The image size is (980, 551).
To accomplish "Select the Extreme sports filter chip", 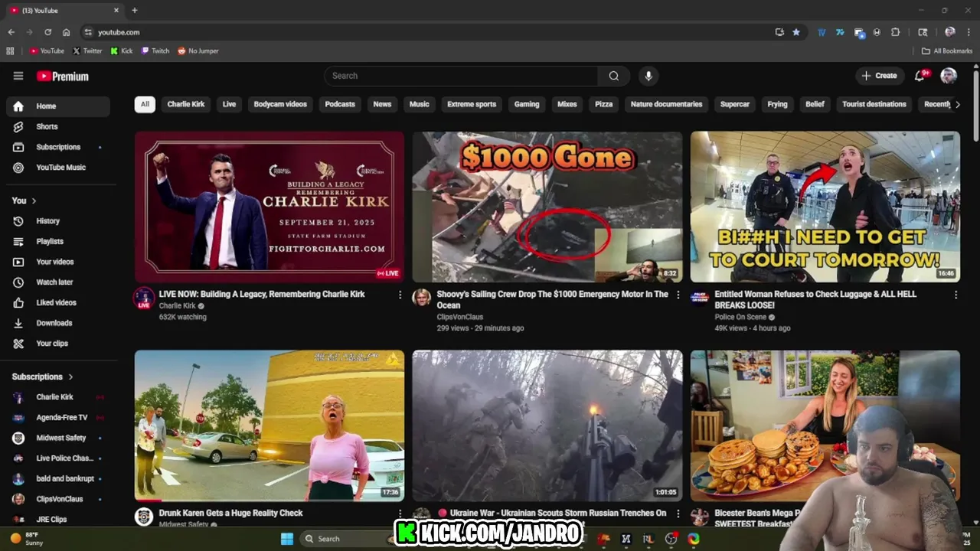I will (x=472, y=104).
